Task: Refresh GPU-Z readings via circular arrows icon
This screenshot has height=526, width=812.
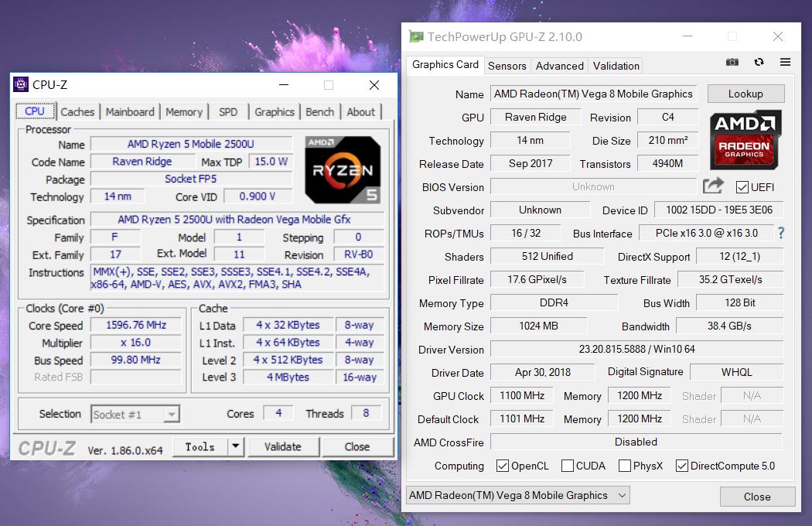Action: [759, 62]
